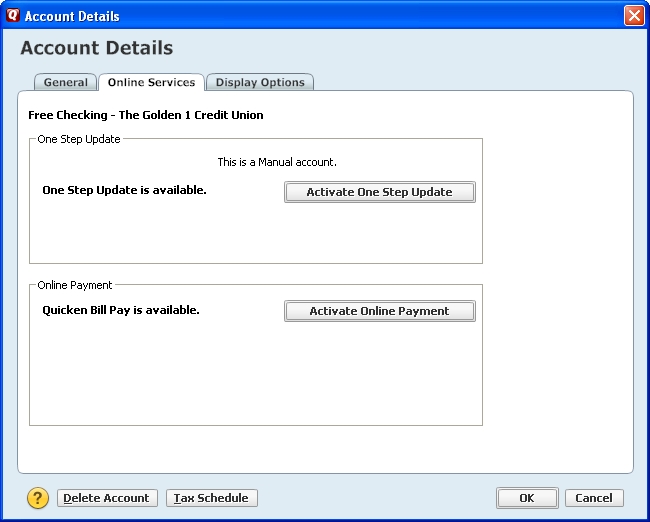Select 'Free Checking - The Golden 1 Credit Union' text
The image size is (650, 522).
146,115
